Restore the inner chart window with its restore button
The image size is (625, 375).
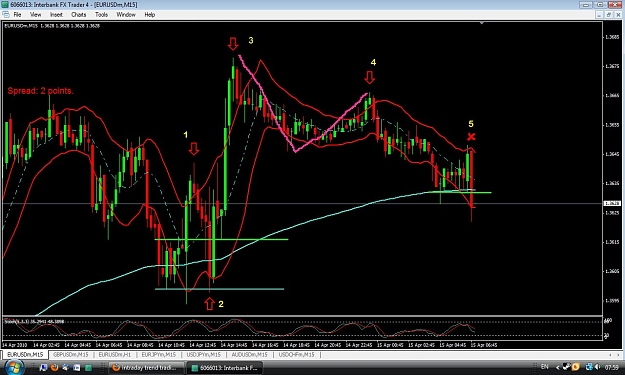click(x=609, y=15)
